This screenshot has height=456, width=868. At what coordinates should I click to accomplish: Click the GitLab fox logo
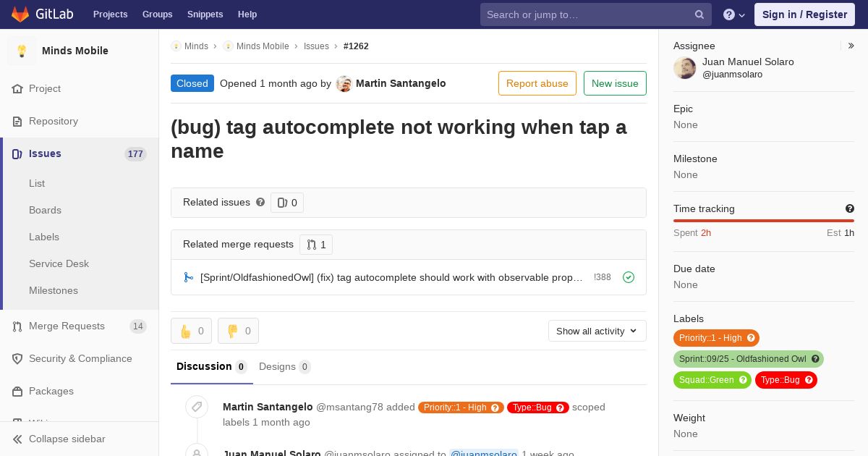(20, 14)
